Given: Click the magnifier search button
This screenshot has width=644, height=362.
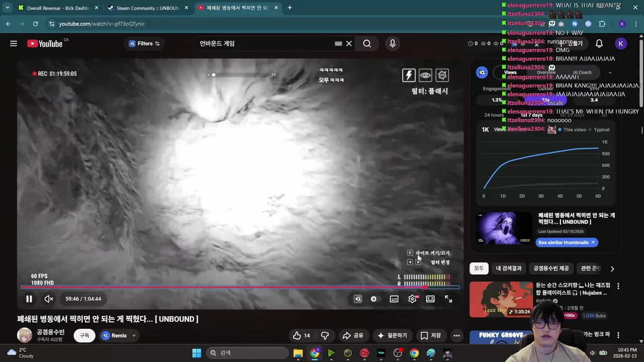Looking at the screenshot, I should (x=367, y=44).
